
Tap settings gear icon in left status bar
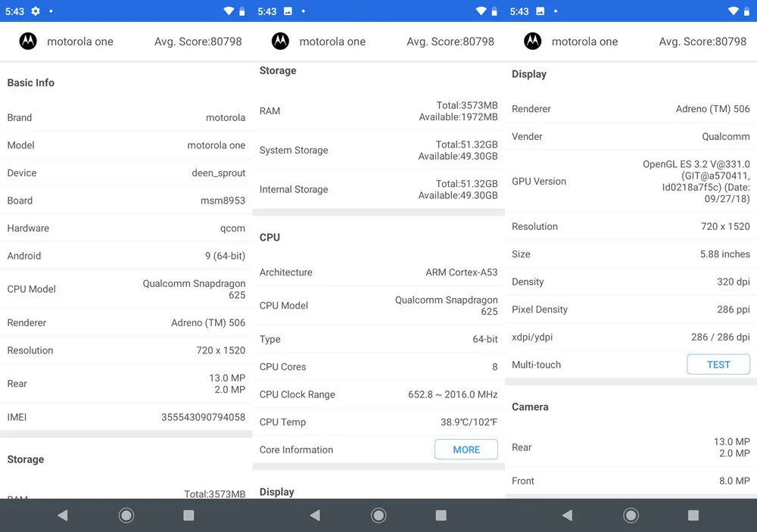[36, 11]
